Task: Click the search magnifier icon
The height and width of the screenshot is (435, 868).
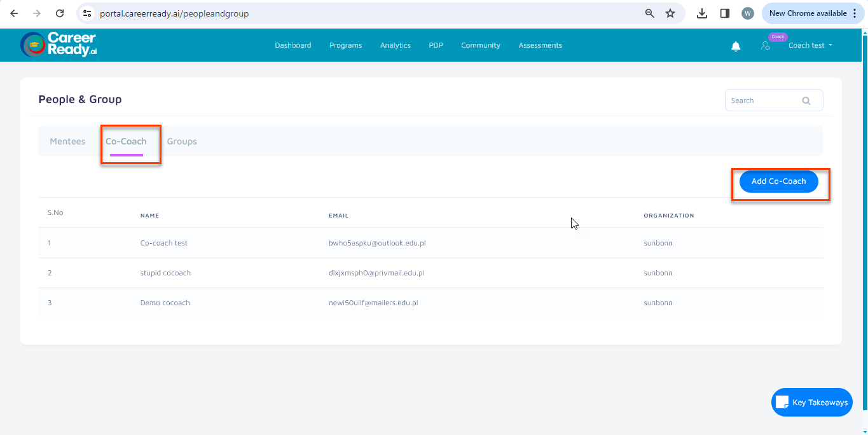Action: 806,100
